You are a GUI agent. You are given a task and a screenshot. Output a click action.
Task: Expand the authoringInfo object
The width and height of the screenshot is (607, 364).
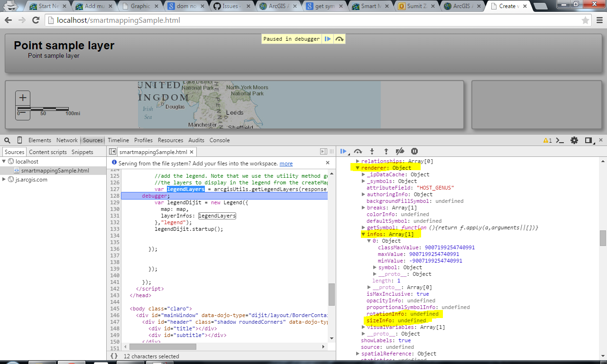(363, 194)
